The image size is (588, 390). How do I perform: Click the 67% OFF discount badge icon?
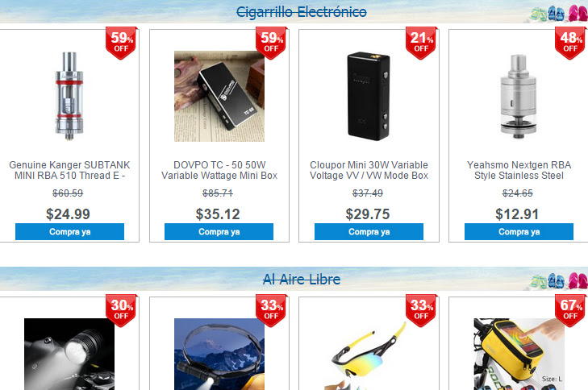[571, 310]
